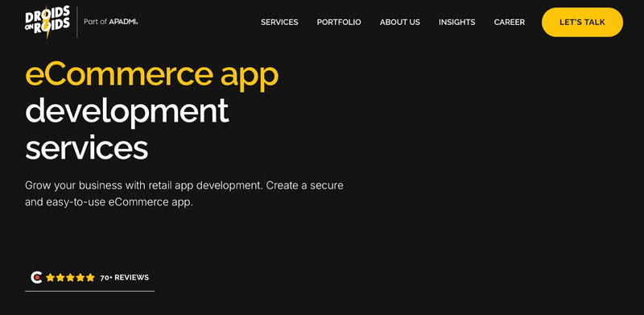
Task: Click the Let's Talk button
Action: (x=582, y=23)
